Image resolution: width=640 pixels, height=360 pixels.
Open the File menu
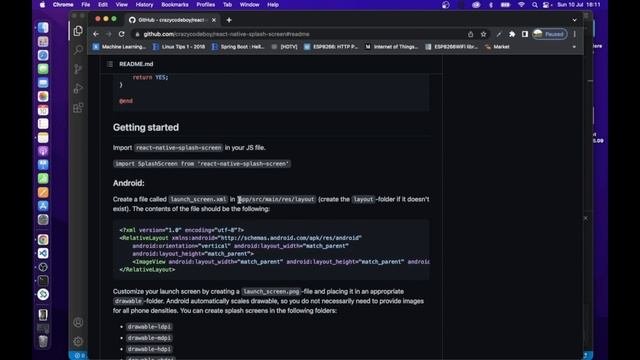(86, 5)
